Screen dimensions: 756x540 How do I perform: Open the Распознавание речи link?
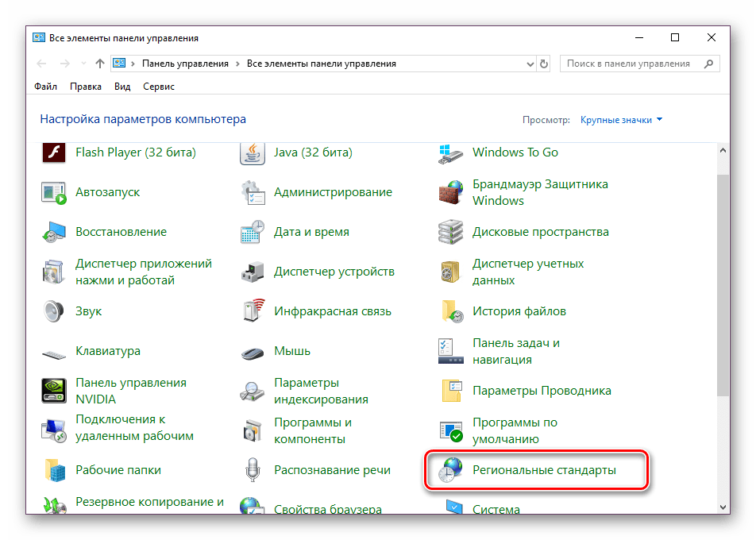click(332, 470)
